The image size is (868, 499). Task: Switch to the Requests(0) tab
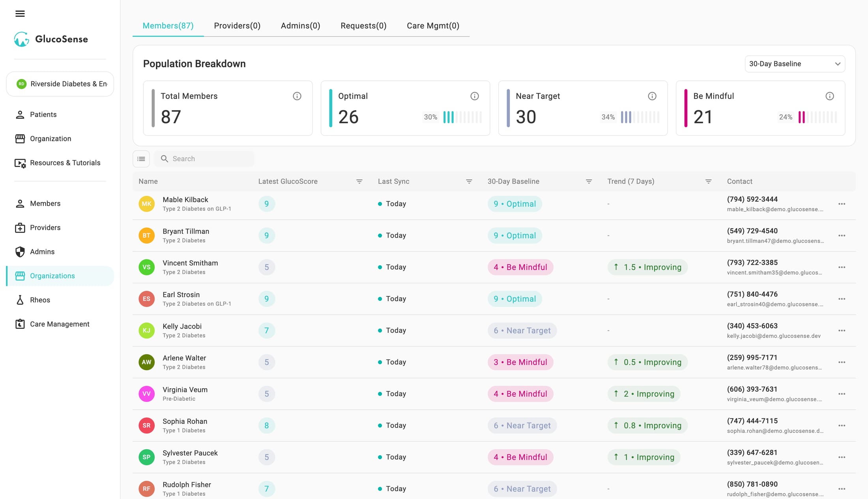coord(363,26)
